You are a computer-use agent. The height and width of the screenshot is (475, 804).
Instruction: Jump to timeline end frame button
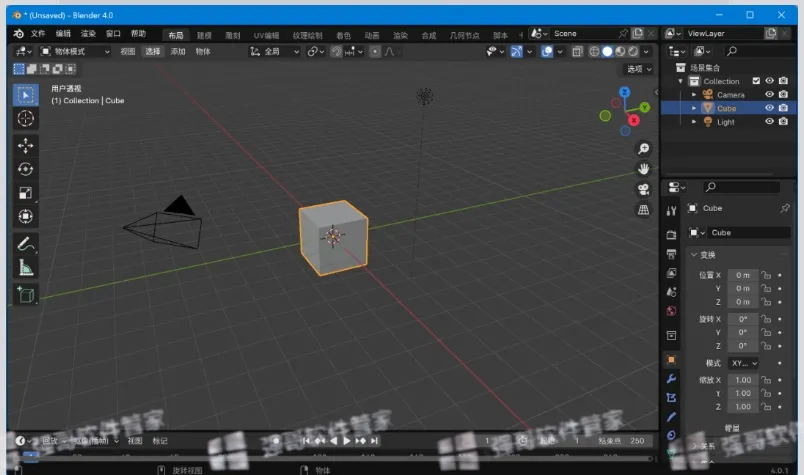[375, 440]
